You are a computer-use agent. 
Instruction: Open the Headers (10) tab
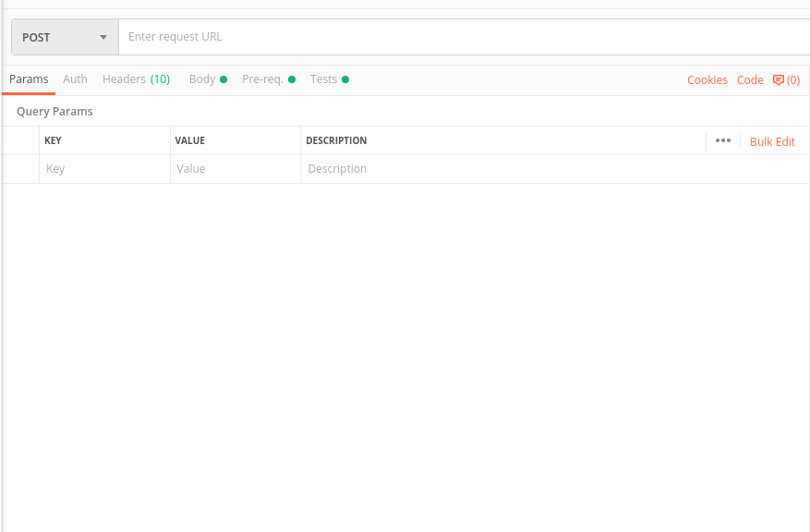coord(137,79)
